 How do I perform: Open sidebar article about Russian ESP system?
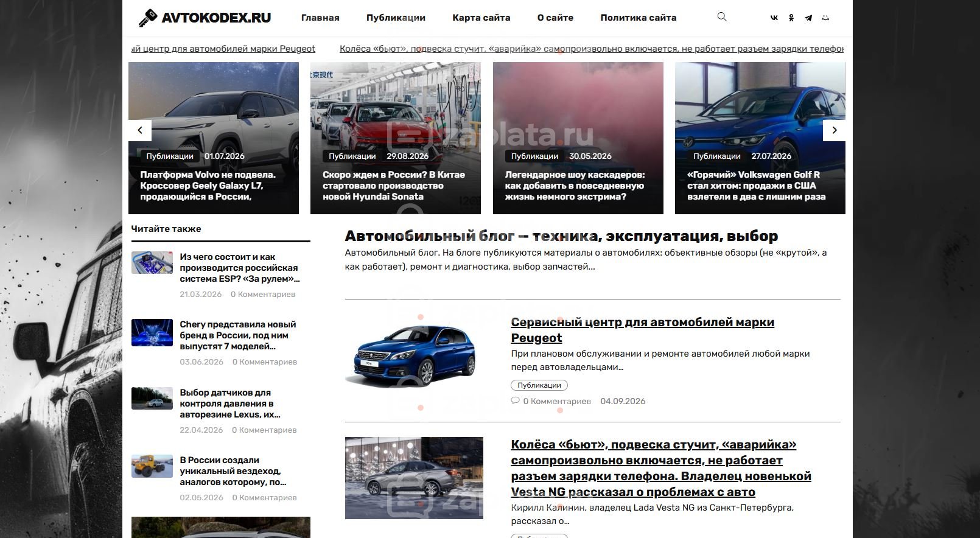[x=240, y=268]
